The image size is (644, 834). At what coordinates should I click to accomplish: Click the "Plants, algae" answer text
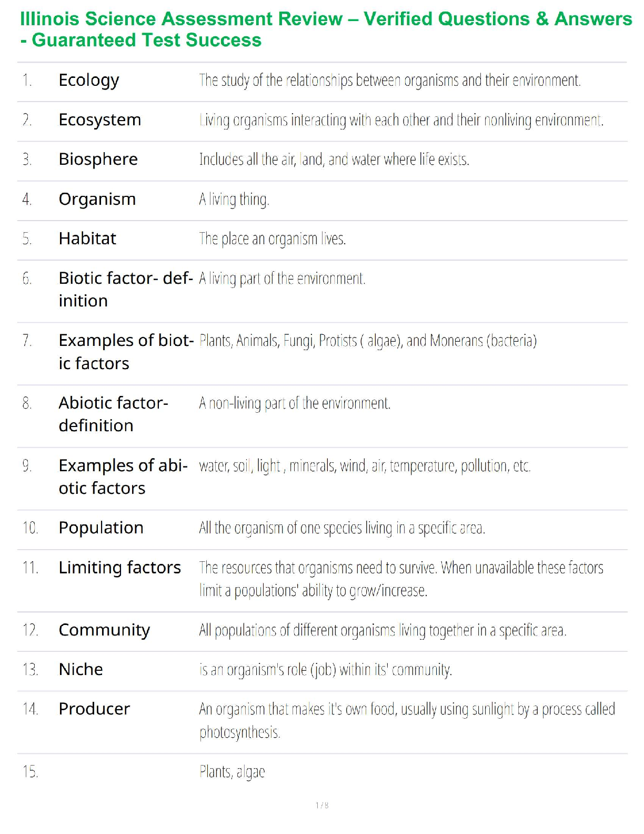232,772
